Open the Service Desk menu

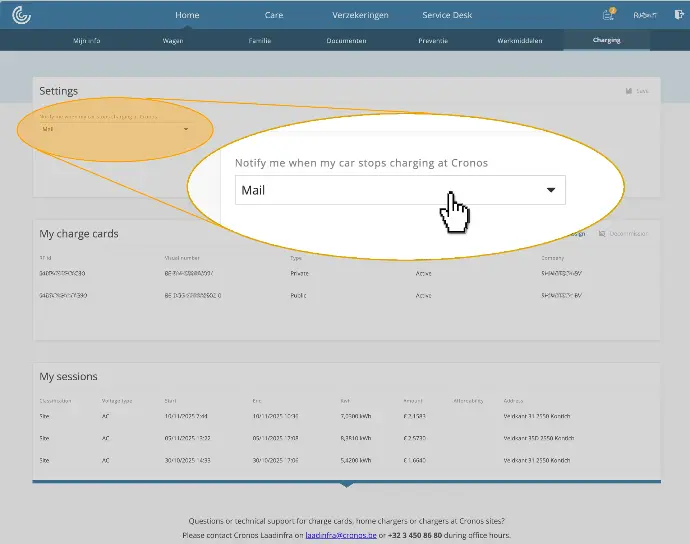coord(447,15)
